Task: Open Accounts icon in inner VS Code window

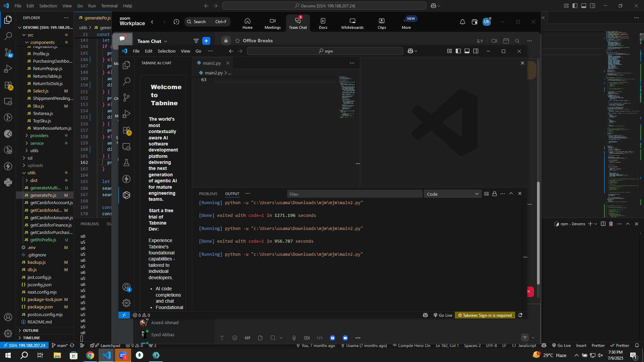Action: (x=126, y=287)
